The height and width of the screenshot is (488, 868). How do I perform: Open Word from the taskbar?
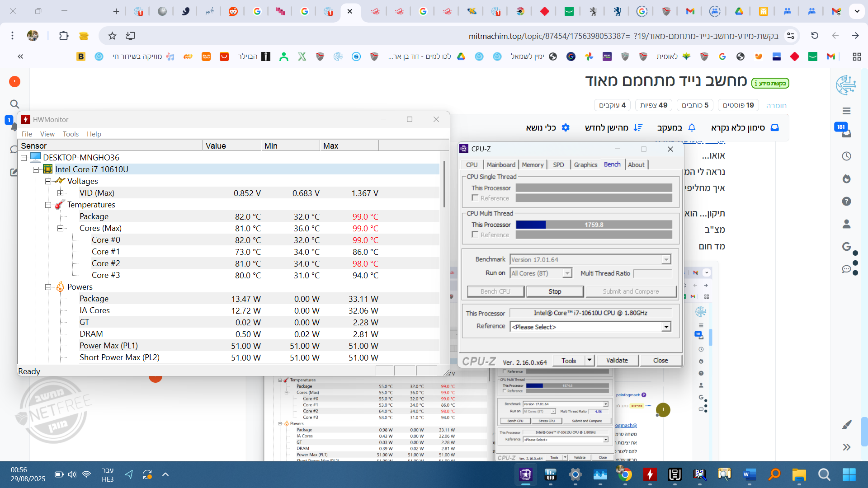pyautogui.click(x=749, y=474)
